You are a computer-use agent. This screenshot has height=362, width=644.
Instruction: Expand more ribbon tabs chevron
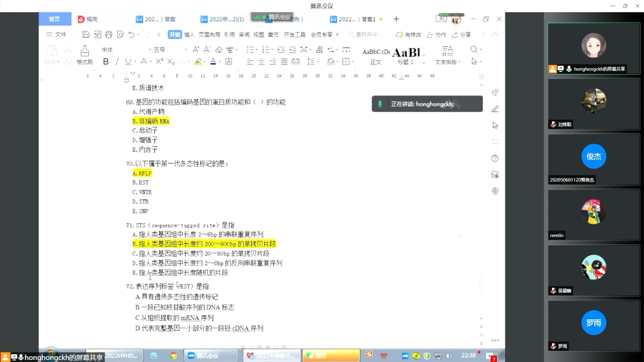point(337,35)
